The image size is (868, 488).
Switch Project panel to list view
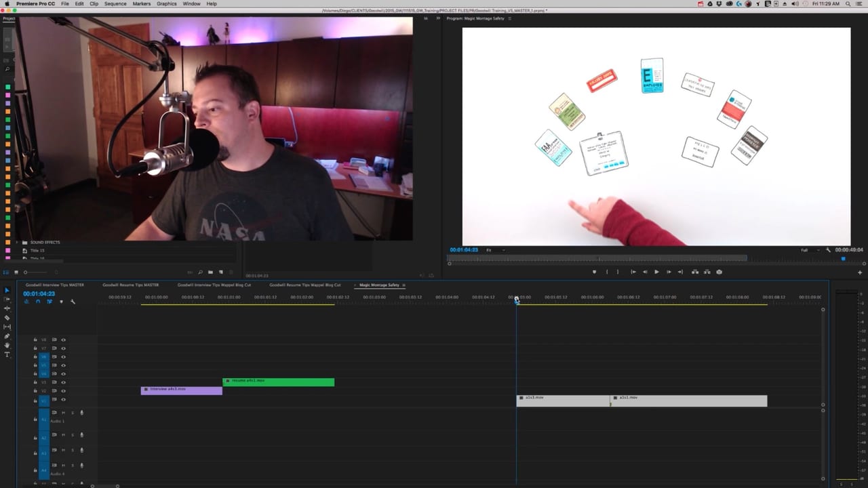[7, 272]
